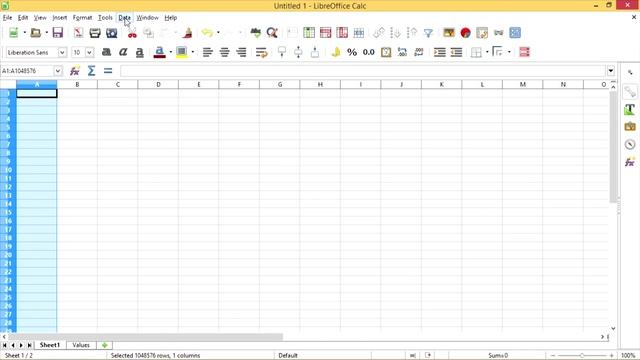Apply the yellow background color swatch
Image resolution: width=640 pixels, height=360 pixels.
tap(182, 52)
